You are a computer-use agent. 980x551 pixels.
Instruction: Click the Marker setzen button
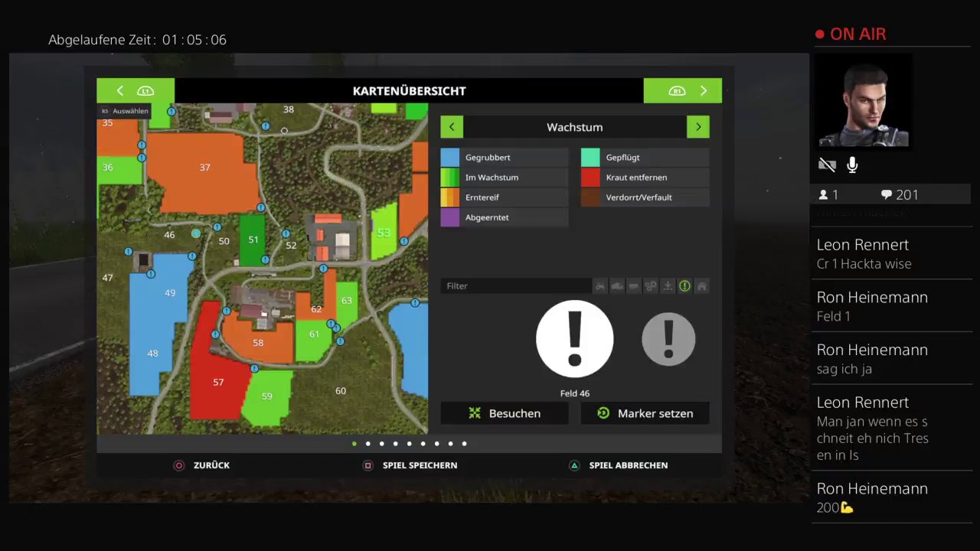click(645, 413)
